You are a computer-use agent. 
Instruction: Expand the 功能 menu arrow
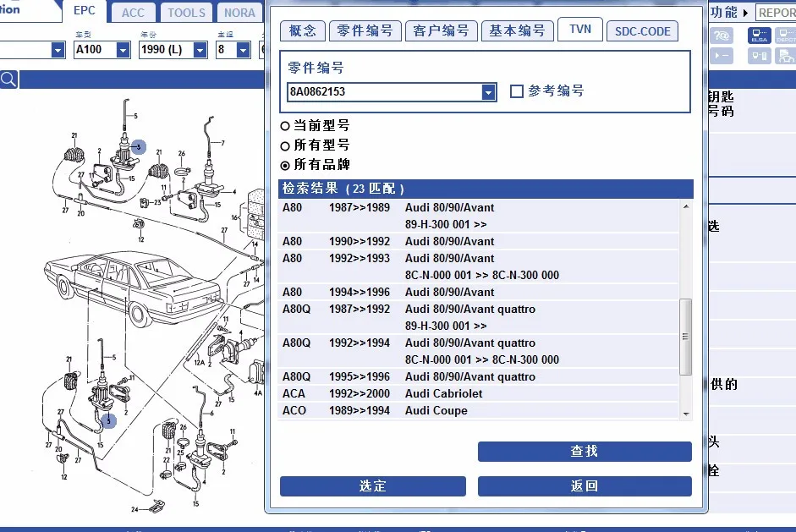[745, 13]
